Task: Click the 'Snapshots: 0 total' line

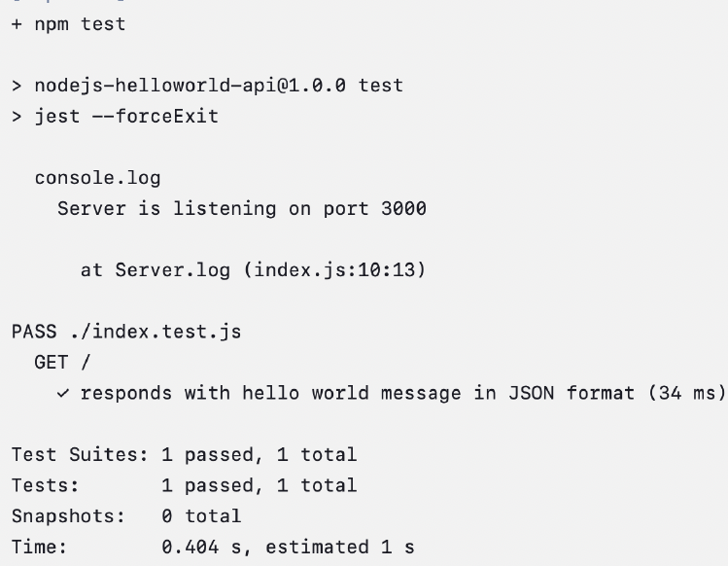Action: [126, 516]
